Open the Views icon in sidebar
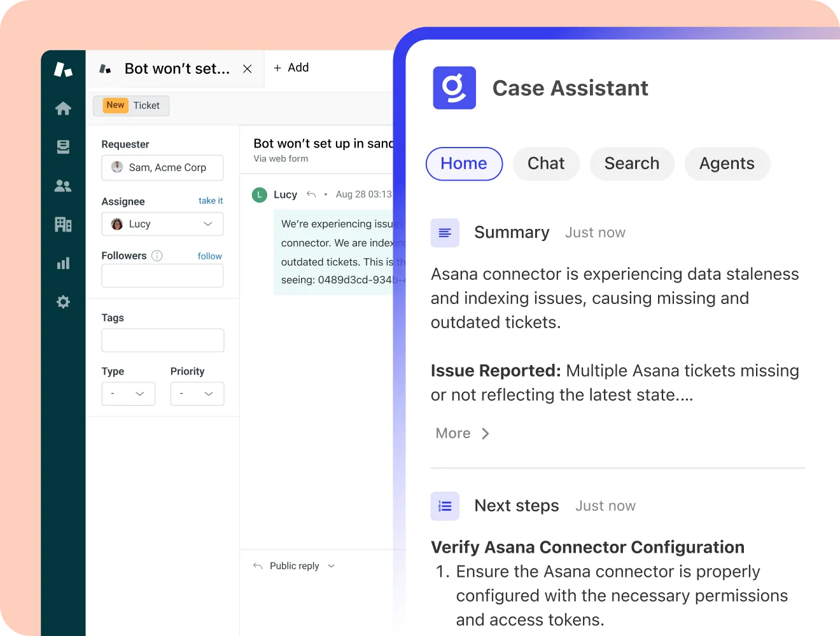Screen dimensions: 840x636 [x=63, y=147]
